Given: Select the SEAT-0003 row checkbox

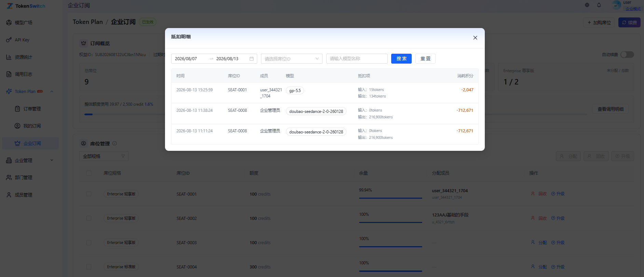Looking at the screenshot, I should pos(89,242).
